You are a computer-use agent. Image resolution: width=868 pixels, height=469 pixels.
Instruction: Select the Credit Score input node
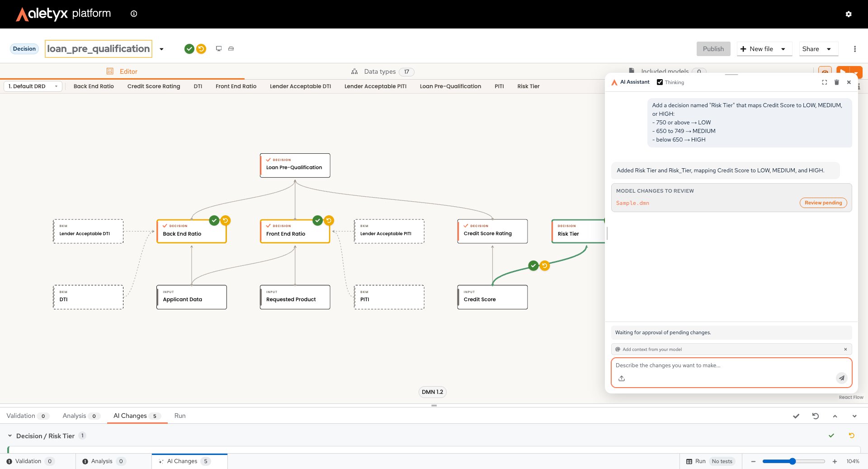492,297
